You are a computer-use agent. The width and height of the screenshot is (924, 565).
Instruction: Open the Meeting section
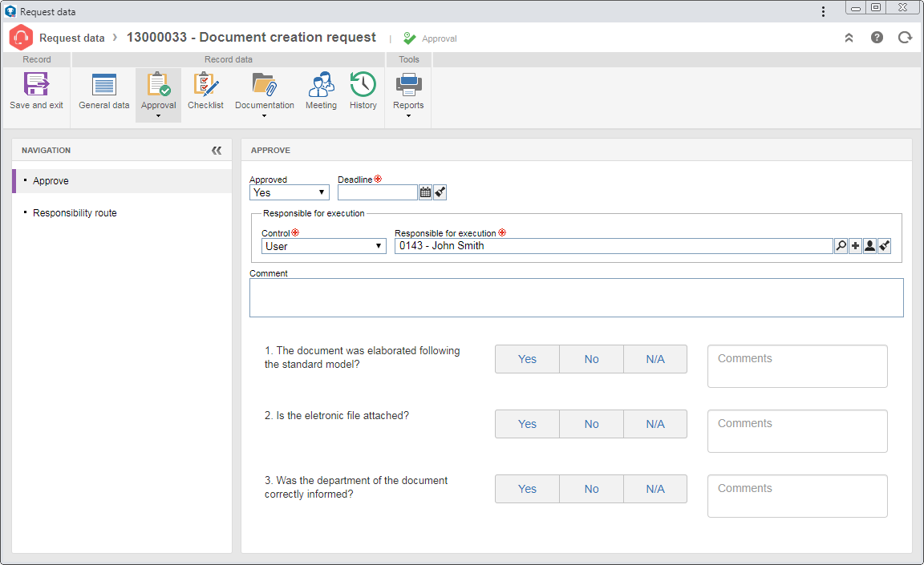pos(321,91)
